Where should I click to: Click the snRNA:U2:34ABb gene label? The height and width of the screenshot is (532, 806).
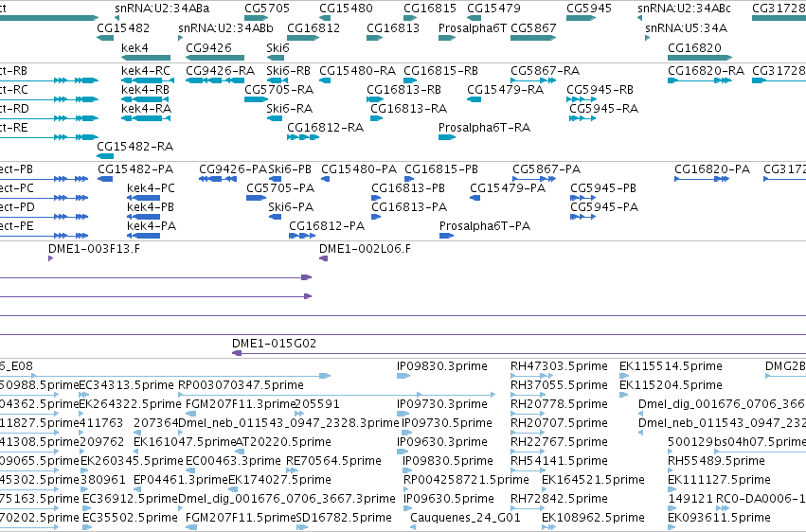225,27
